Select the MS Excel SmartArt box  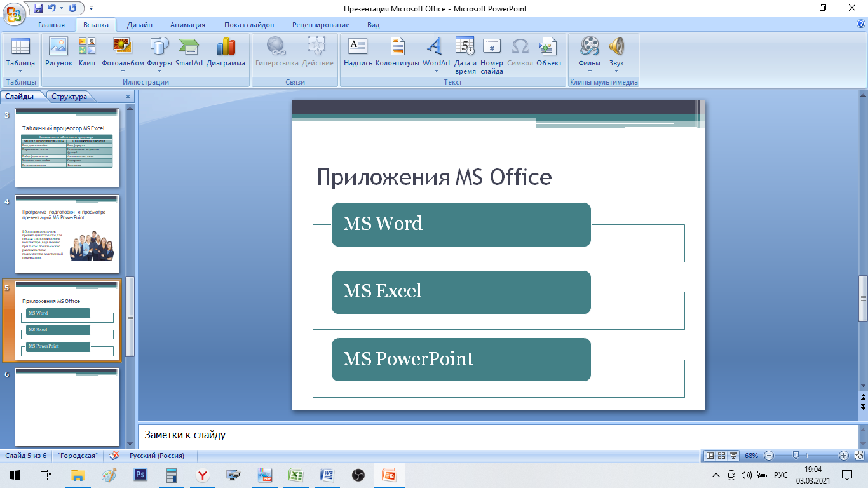point(461,292)
